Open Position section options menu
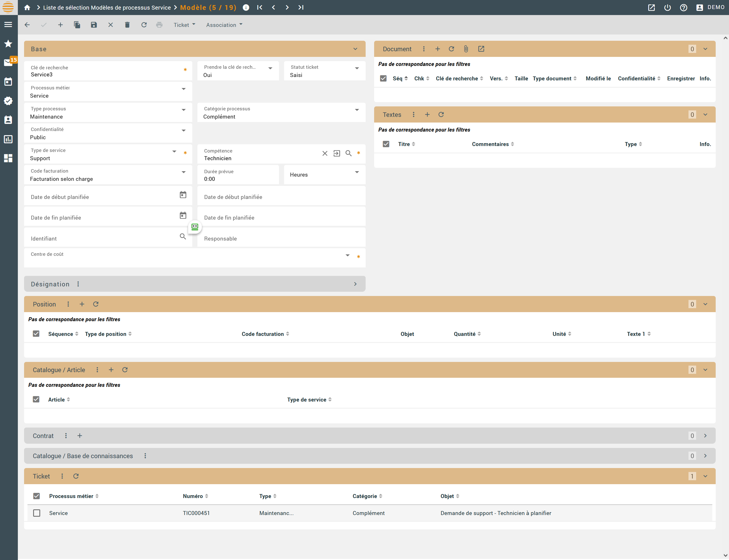Screen dimensions: 729x560 [68, 304]
